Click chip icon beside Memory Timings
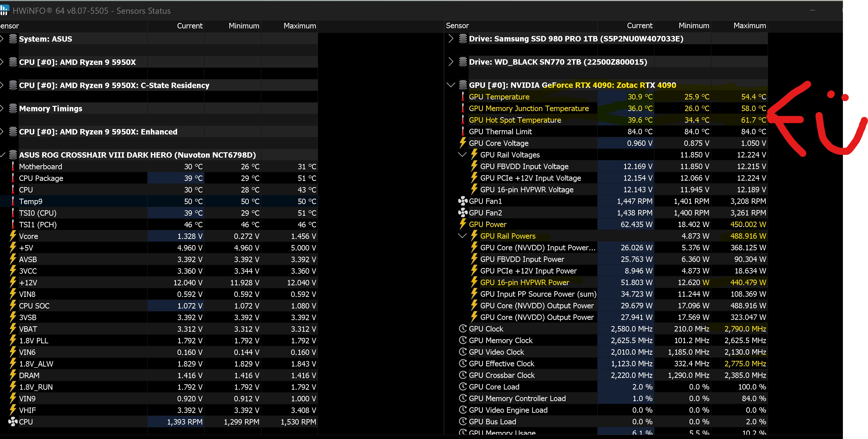This screenshot has width=868, height=439. coord(13,109)
